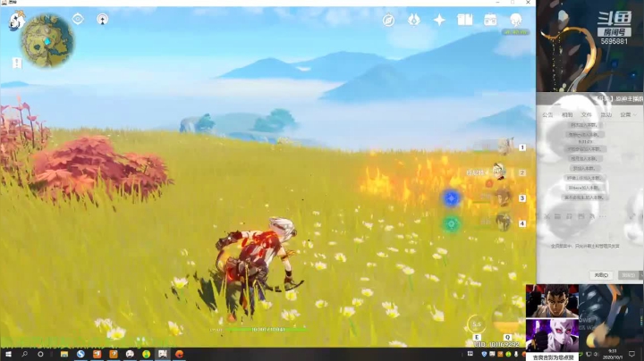The height and width of the screenshot is (361, 644).
Task: Click the purple Killer Queen thumbnail
Action: coord(552,336)
